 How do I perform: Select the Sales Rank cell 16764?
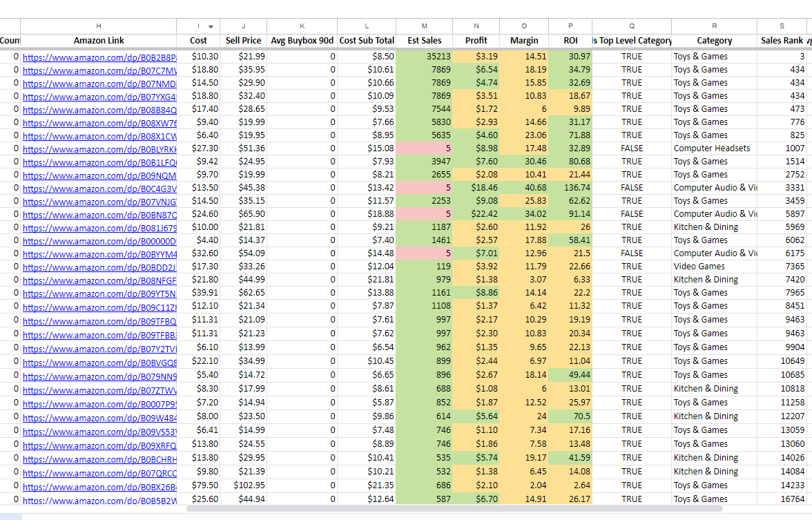[782, 499]
